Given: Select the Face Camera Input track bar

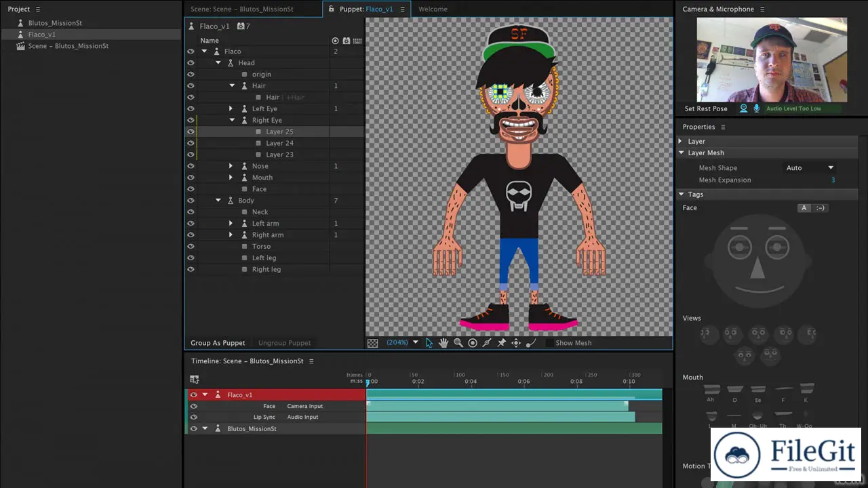Looking at the screenshot, I should [497, 406].
